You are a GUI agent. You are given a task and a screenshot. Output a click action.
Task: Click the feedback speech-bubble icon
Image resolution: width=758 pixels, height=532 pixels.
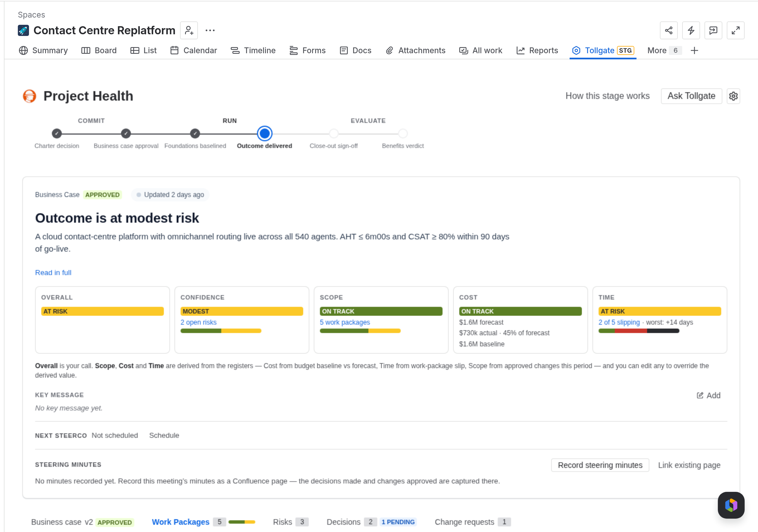click(x=713, y=30)
